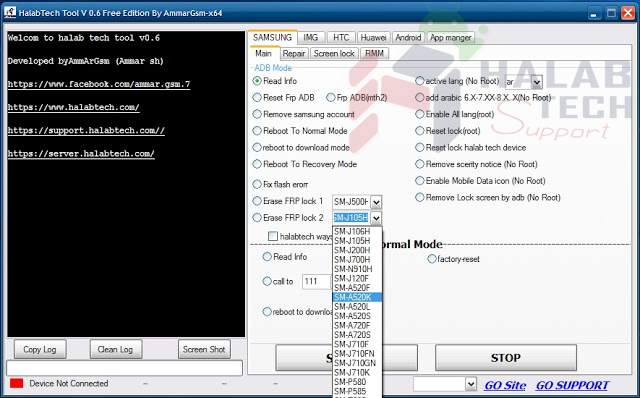Click the Copy Log button
Viewport: 640px width, 398px height.
[x=40, y=349]
